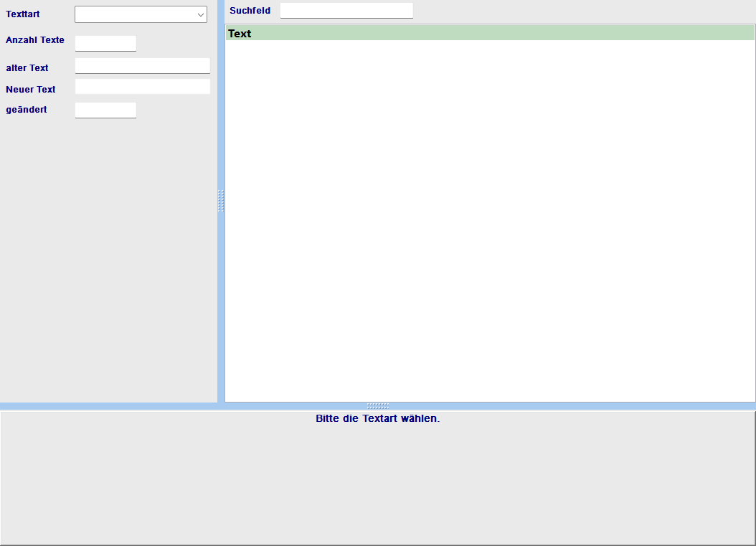This screenshot has width=756, height=546.
Task: Focus the Anzahl Texte input field
Action: [105, 44]
